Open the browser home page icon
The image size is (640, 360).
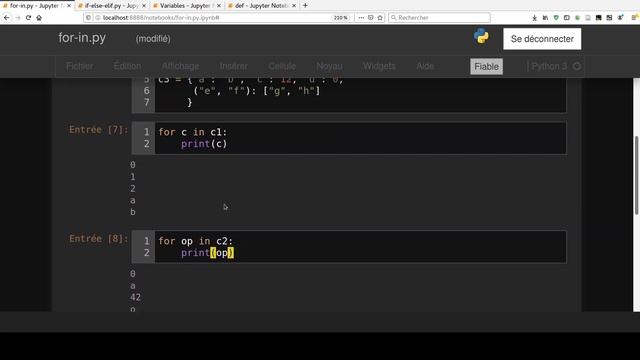pyautogui.click(x=39, y=18)
